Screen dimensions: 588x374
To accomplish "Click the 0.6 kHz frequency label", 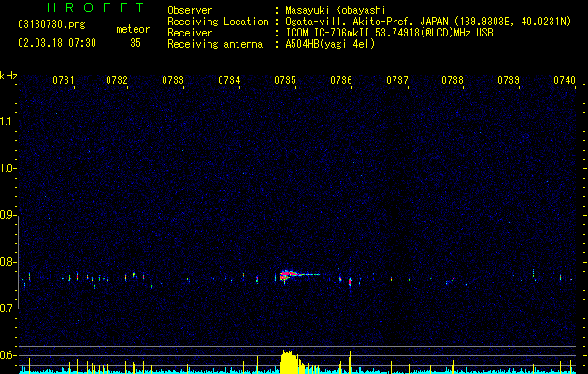I will 8,355.
